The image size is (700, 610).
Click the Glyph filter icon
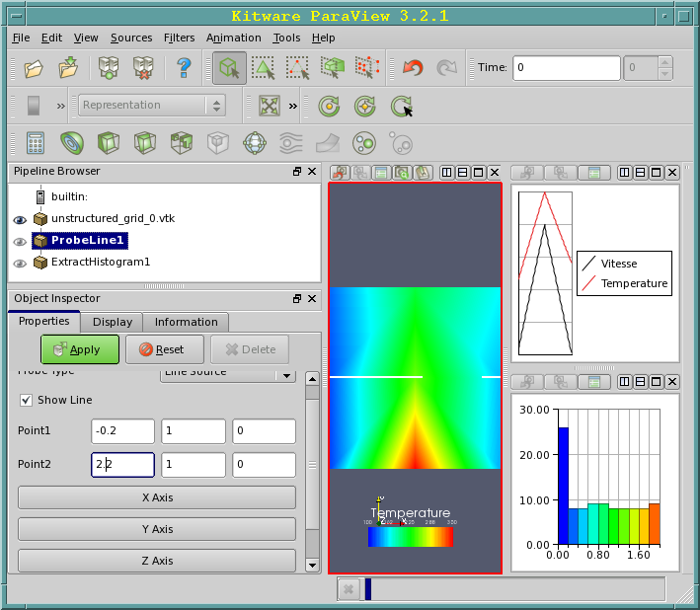(x=254, y=143)
